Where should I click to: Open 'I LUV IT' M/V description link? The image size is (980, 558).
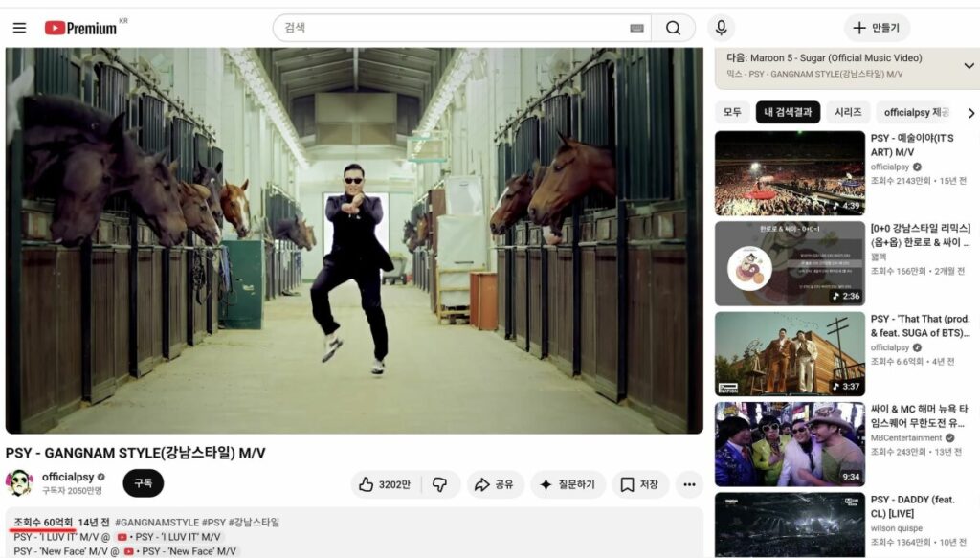pos(168,537)
